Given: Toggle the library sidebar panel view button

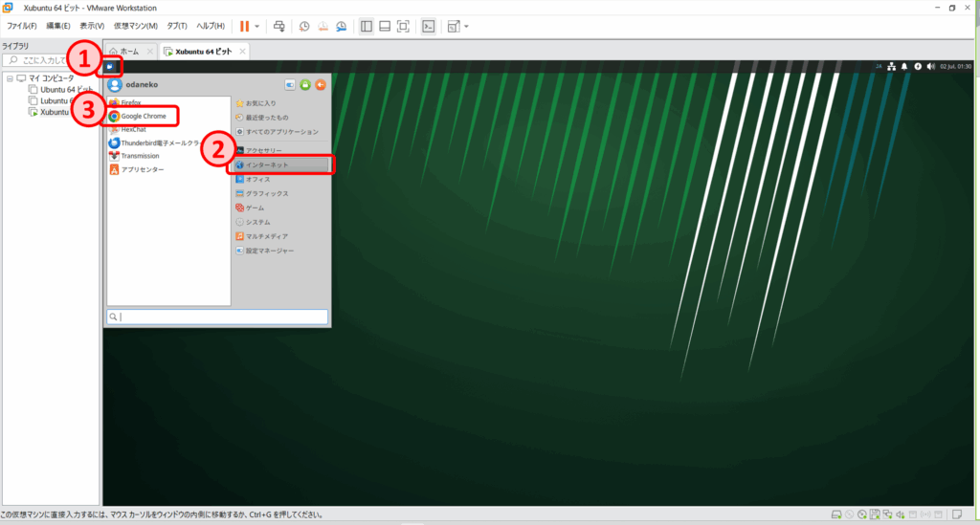Looking at the screenshot, I should tap(367, 26).
